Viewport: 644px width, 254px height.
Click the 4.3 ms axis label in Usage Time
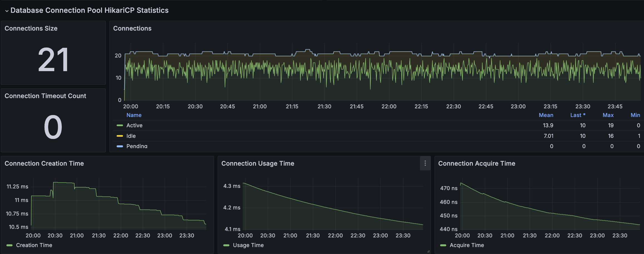[232, 186]
